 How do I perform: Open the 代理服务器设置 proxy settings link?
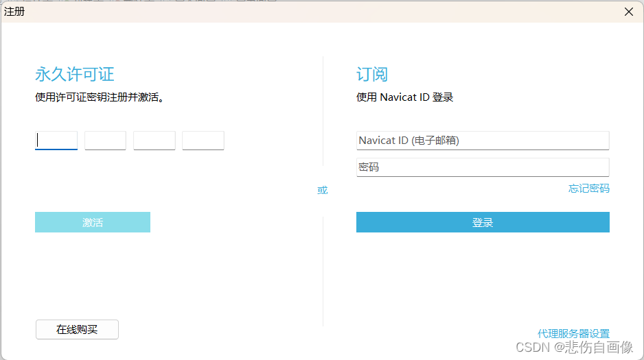point(573,333)
